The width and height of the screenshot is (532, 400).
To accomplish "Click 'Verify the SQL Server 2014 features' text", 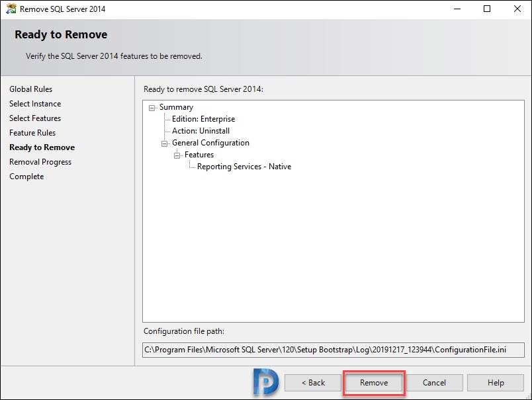I will click(114, 56).
